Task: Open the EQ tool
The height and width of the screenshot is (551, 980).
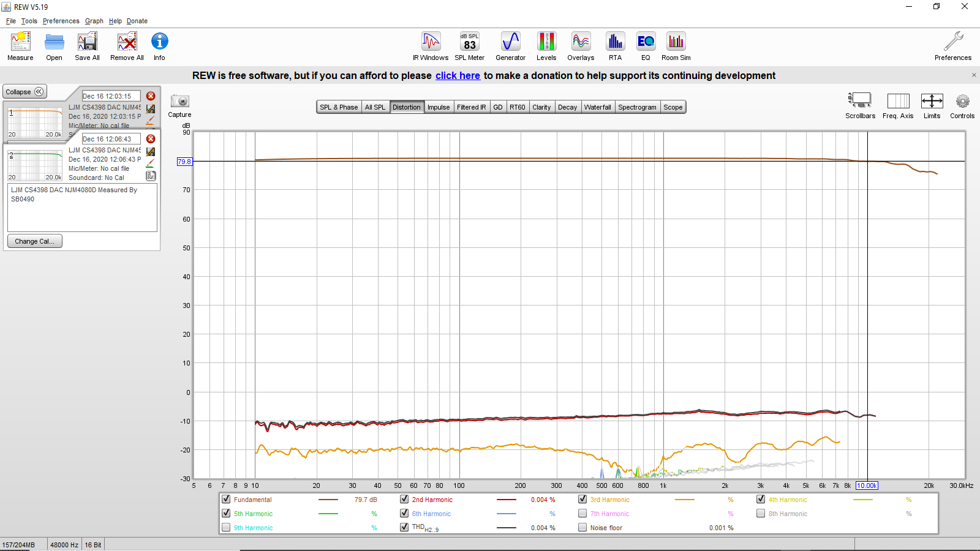Action: [x=646, y=47]
